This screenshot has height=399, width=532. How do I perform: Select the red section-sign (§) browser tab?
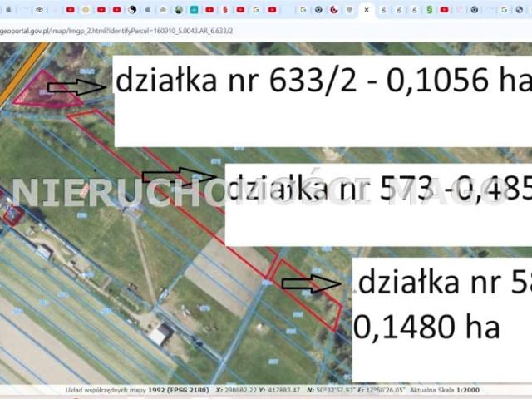225,10
